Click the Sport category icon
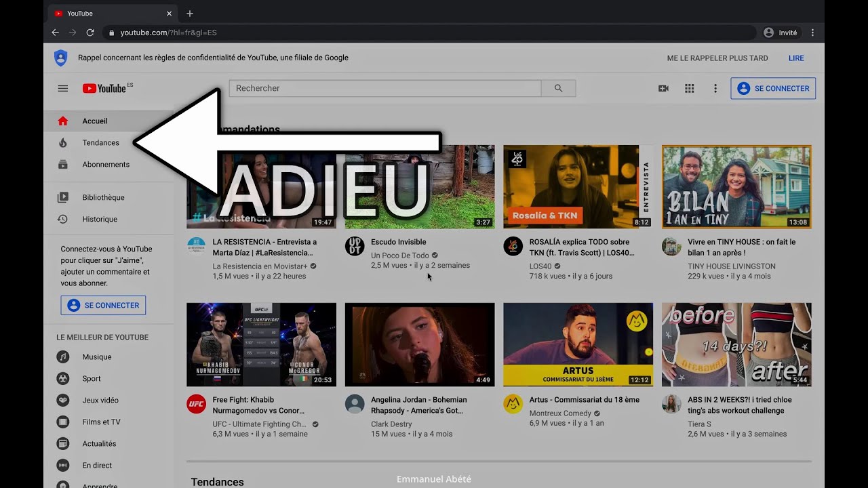868x488 pixels. point(63,378)
